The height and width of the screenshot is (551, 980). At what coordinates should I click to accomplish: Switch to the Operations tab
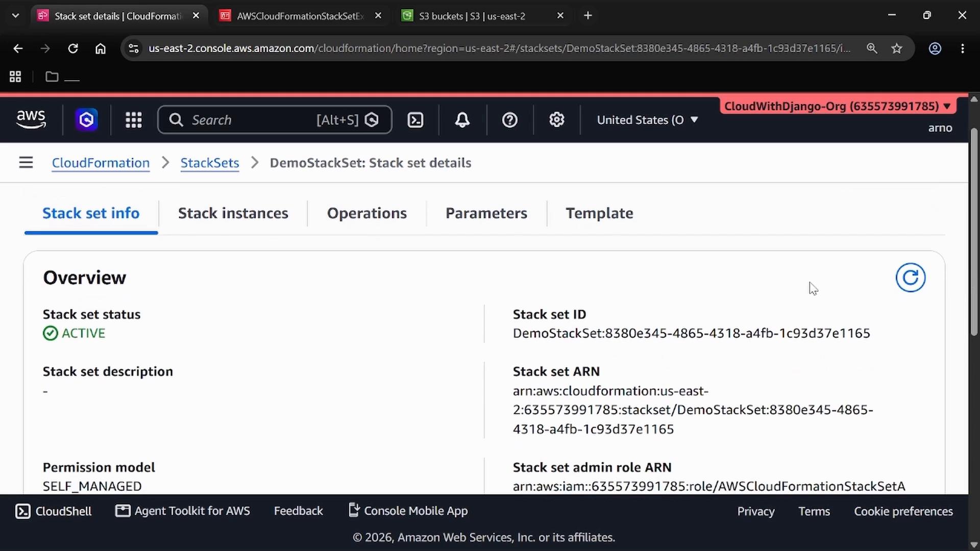click(367, 213)
